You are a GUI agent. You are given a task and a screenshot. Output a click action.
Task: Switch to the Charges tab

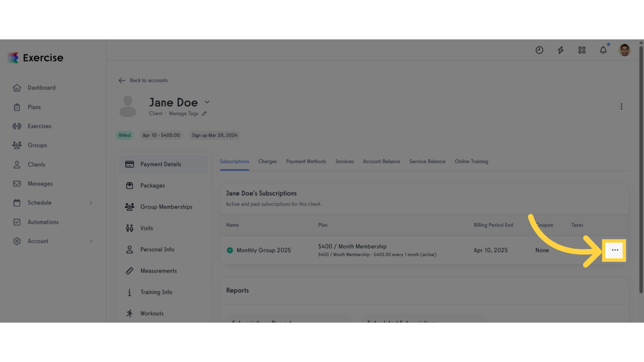267,162
